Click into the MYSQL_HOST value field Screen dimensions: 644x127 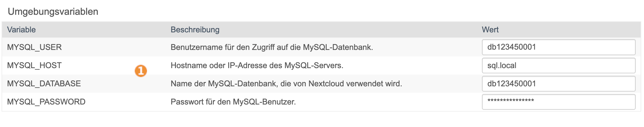(559, 65)
